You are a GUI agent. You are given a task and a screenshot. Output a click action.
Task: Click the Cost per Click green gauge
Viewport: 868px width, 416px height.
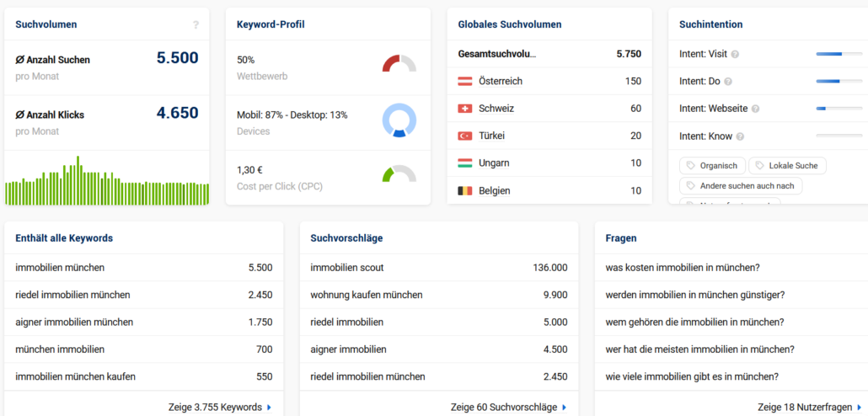399,173
